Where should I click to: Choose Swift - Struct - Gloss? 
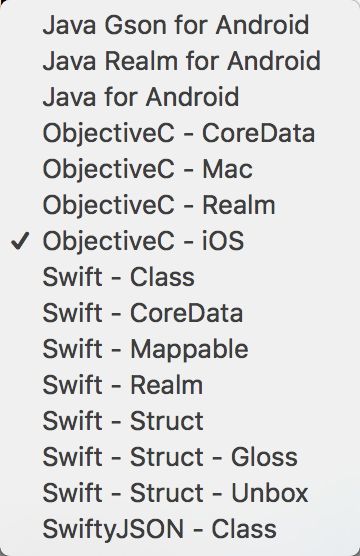pyautogui.click(x=180, y=457)
